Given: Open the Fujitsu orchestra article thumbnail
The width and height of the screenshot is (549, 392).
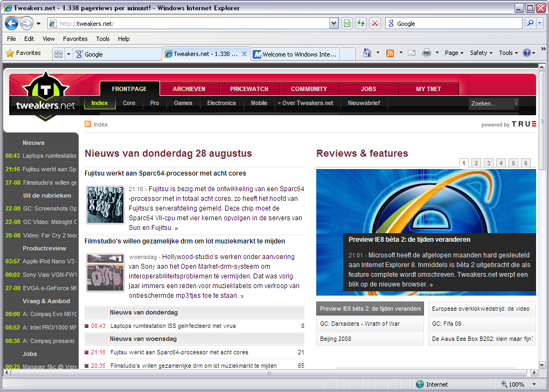Looking at the screenshot, I should pyautogui.click(x=106, y=205).
